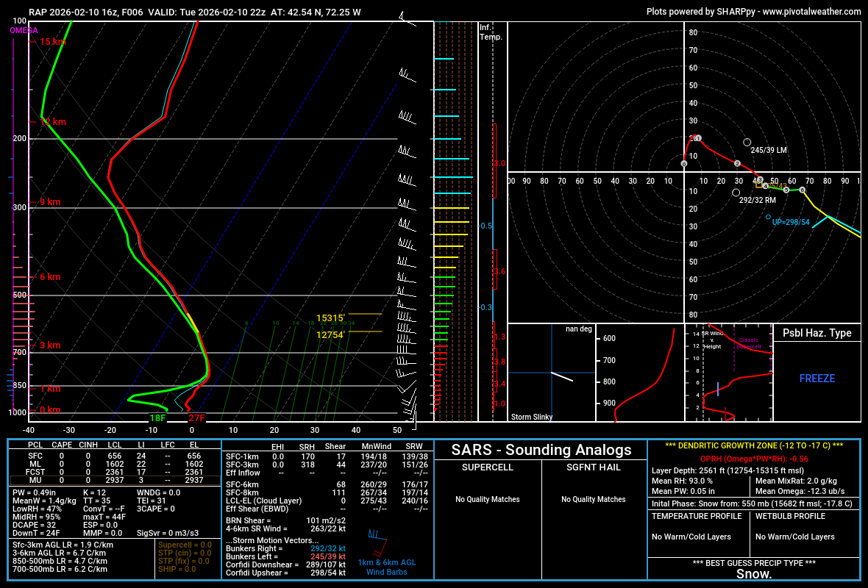Click the blue FREEZE hazard label
This screenshot has width=868, height=588.
[x=817, y=379]
